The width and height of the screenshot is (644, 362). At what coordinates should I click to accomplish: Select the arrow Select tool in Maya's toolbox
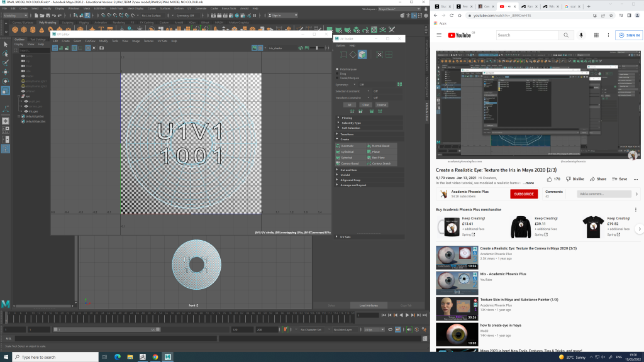(5, 45)
